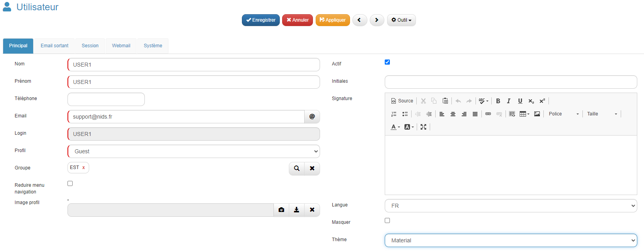644x251 pixels.
Task: Go to previous user with left arrow
Action: [359, 20]
